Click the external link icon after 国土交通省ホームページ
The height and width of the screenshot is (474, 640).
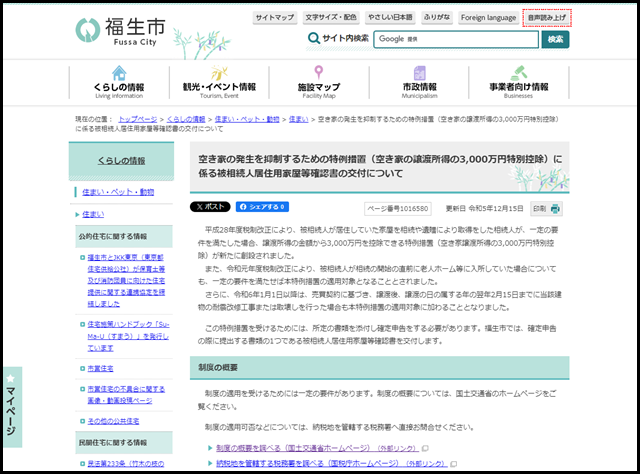coord(425,448)
